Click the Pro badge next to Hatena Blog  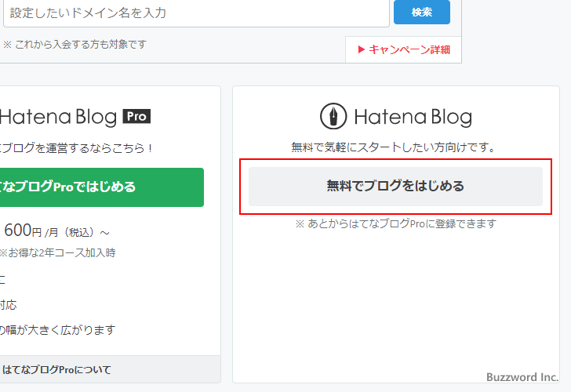(x=136, y=117)
